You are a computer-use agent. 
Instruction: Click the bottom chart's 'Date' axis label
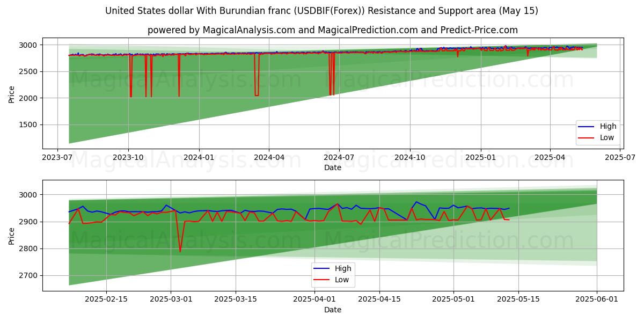(333, 310)
